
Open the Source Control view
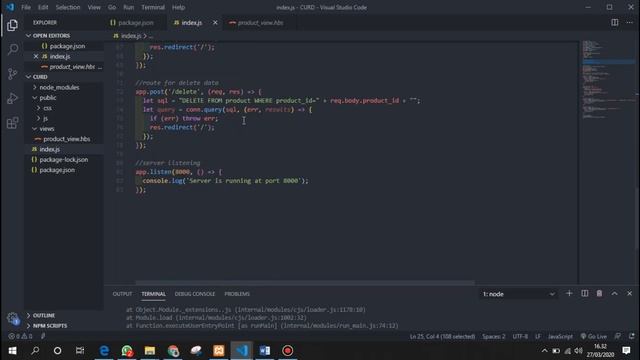(12, 74)
